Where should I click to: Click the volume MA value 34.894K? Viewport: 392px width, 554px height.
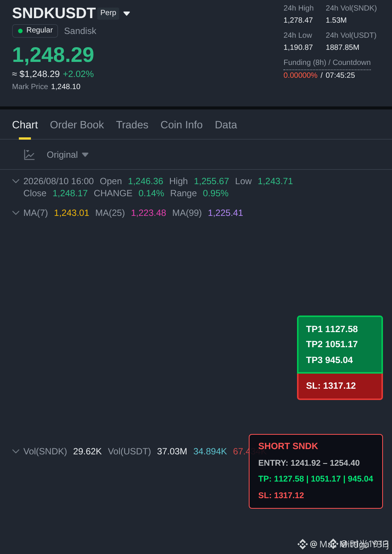[x=210, y=451]
